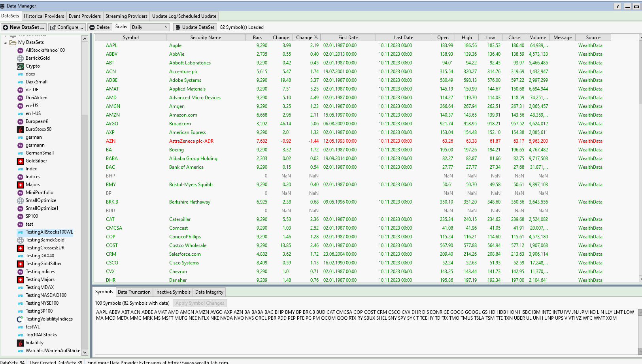Click the GoldSilber dataset icon
This screenshot has width=642, height=364.
[x=21, y=161]
